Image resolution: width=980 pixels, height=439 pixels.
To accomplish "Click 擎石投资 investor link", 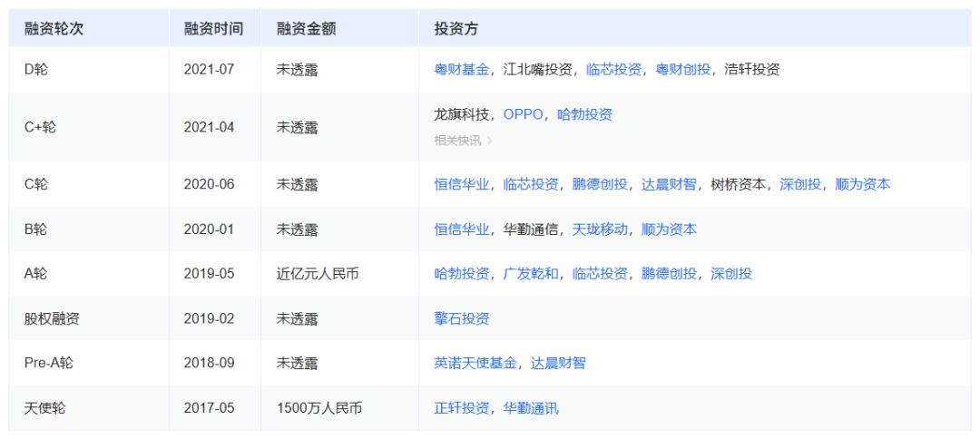I will coord(461,319).
